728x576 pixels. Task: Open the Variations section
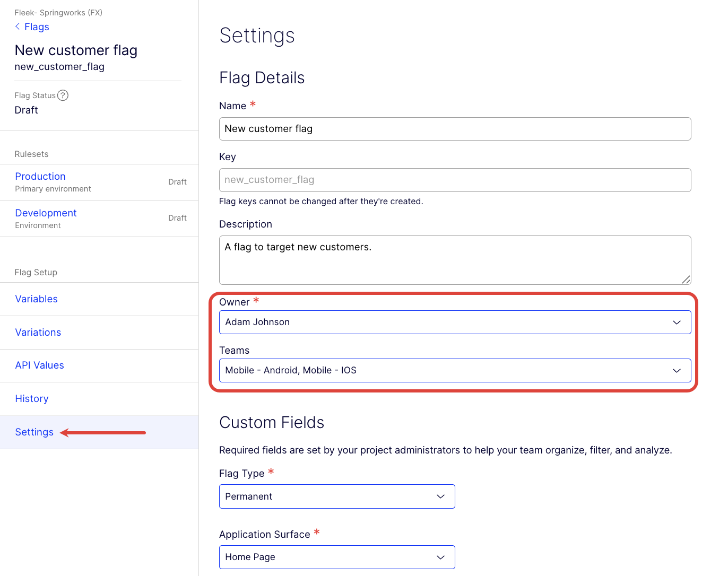coord(38,333)
